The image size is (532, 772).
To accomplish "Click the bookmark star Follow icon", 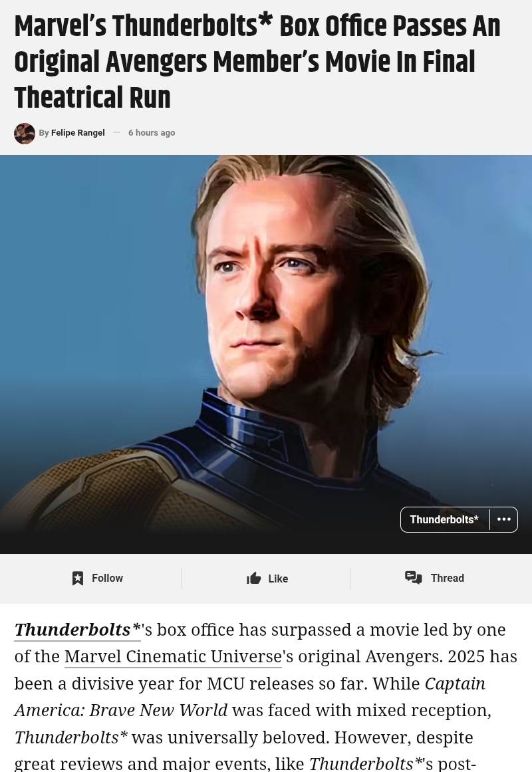I will point(77,578).
